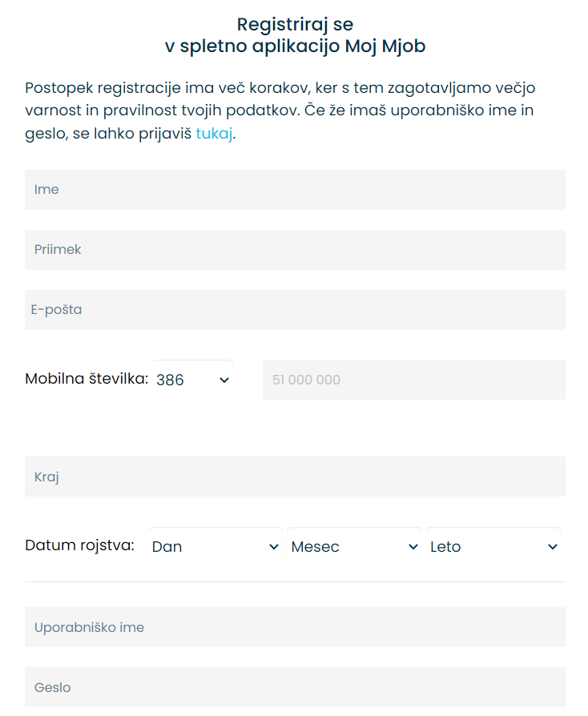Viewport: 588px width, 716px height.
Task: Click the Uporabniško ime field
Action: pyautogui.click(x=293, y=627)
